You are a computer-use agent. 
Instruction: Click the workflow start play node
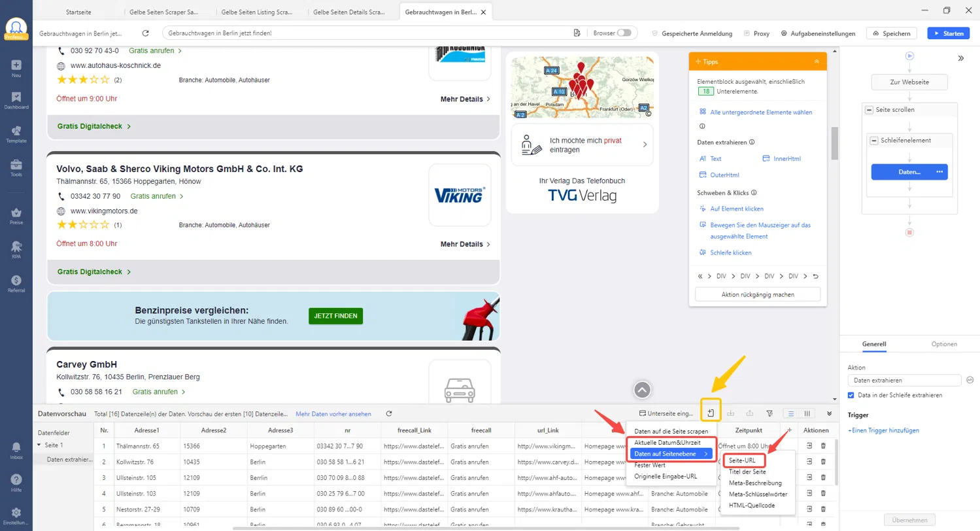pos(909,56)
